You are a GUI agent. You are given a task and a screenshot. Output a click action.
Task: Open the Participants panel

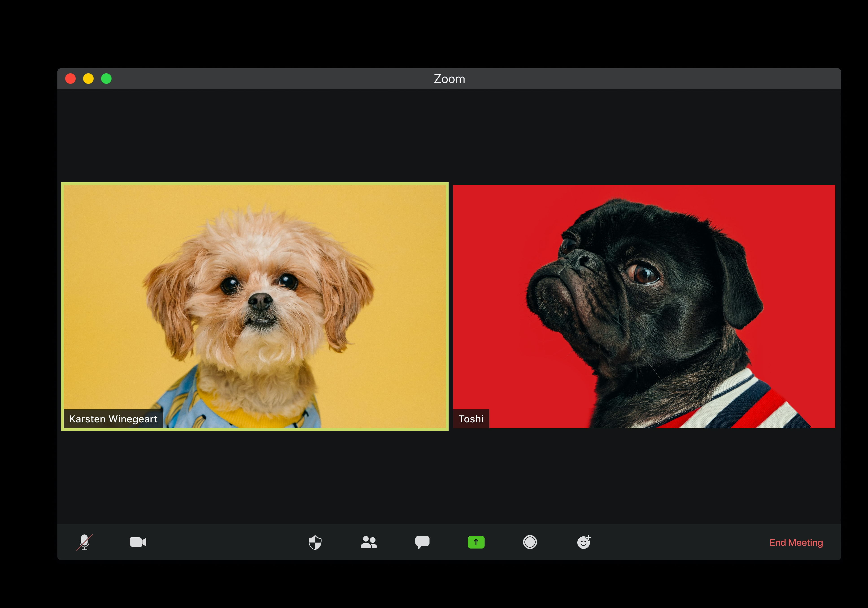click(x=369, y=542)
